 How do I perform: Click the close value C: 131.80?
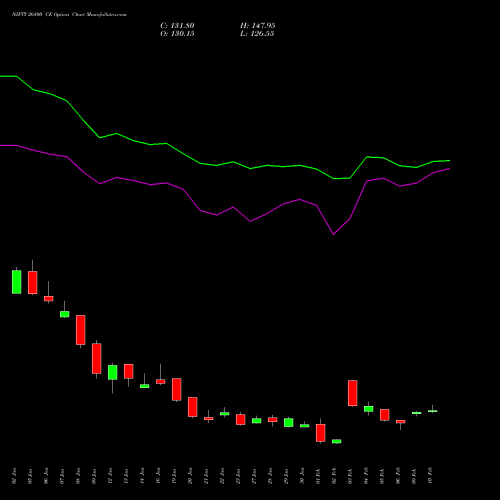[177, 26]
